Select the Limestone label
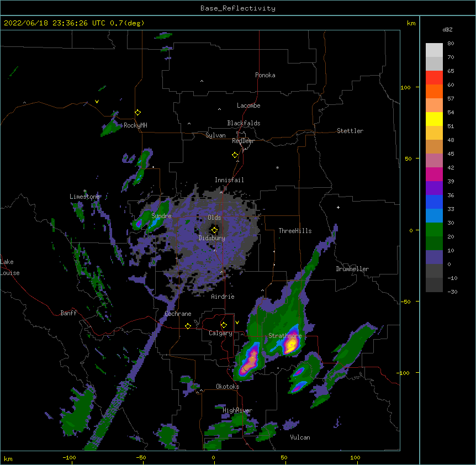This screenshot has height=465, width=476. point(84,197)
